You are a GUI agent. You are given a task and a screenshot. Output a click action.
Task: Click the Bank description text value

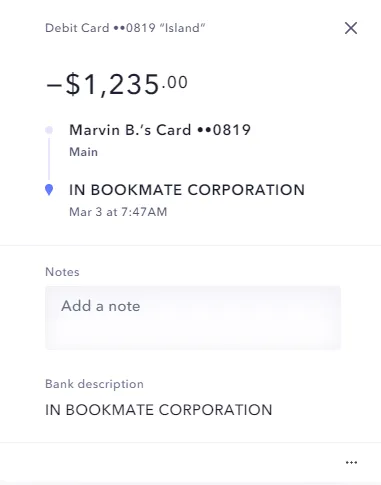(x=159, y=410)
